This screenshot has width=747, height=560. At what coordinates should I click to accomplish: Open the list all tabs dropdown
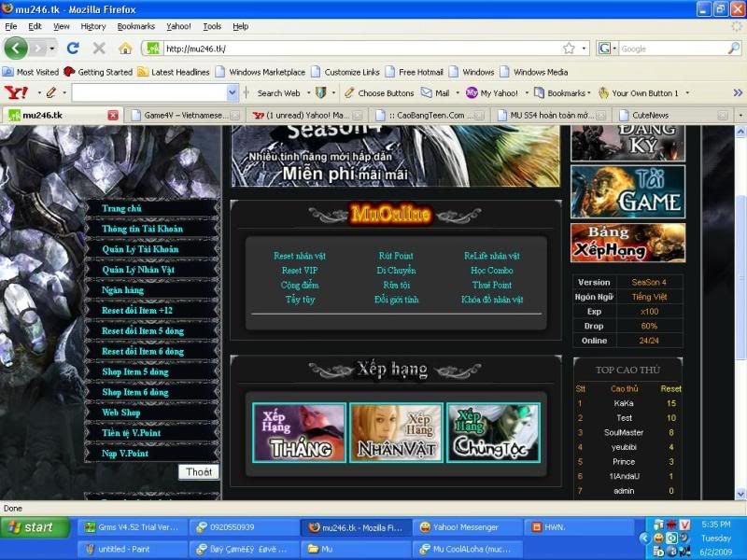point(740,115)
